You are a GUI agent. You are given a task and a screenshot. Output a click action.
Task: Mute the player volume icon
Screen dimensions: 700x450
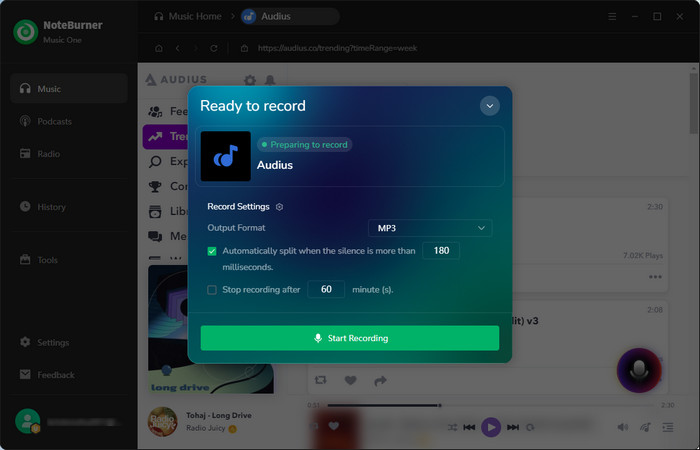coord(622,427)
